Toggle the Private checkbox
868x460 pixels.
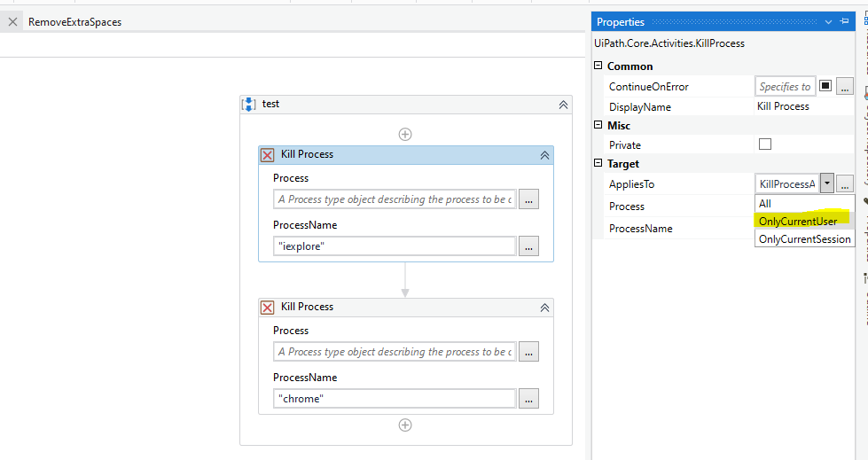(765, 144)
